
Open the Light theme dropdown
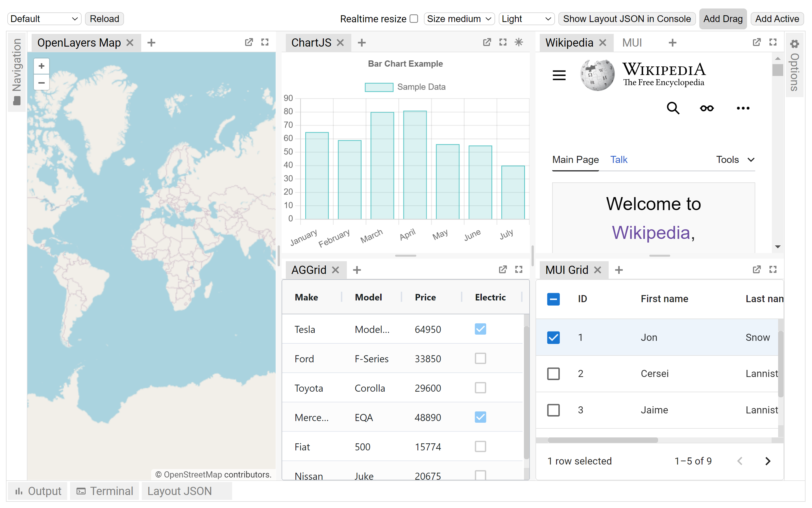[526, 19]
